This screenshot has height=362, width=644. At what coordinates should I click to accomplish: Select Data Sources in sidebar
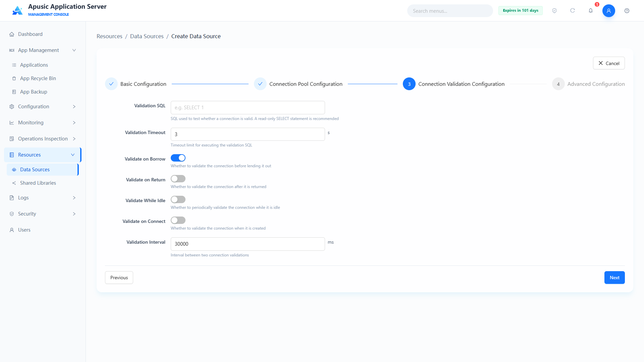coord(43,170)
